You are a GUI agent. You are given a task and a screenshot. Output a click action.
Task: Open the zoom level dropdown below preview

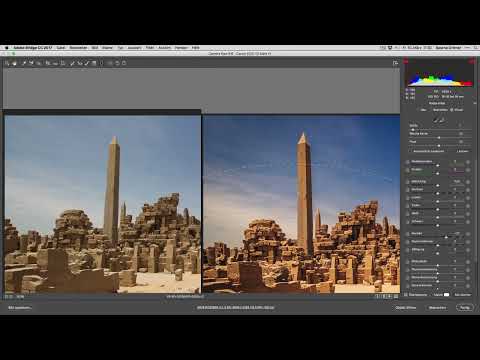pyautogui.click(x=20, y=296)
